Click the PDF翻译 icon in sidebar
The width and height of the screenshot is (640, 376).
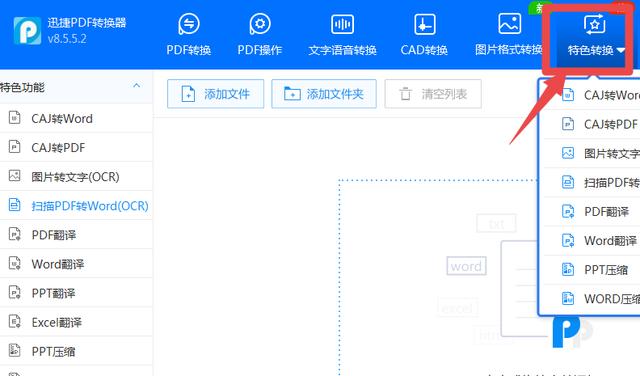(15, 234)
